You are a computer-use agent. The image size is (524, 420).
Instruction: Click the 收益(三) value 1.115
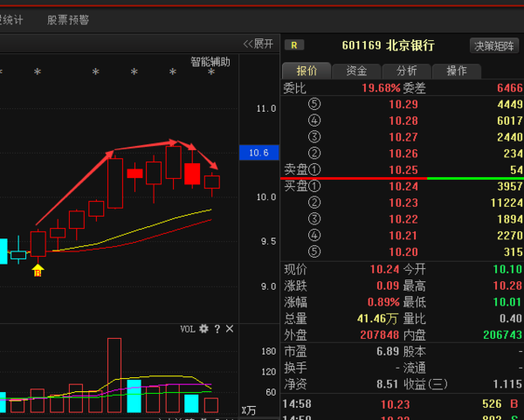coord(507,384)
